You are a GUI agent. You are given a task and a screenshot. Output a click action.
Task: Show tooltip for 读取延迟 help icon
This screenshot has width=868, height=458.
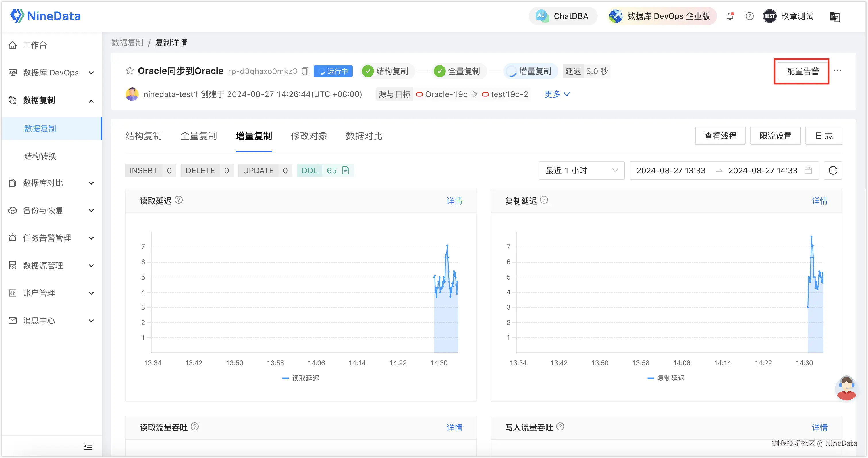[x=179, y=200]
